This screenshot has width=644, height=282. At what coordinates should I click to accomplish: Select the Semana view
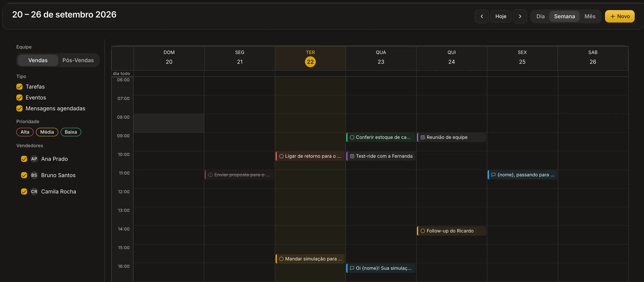click(565, 16)
